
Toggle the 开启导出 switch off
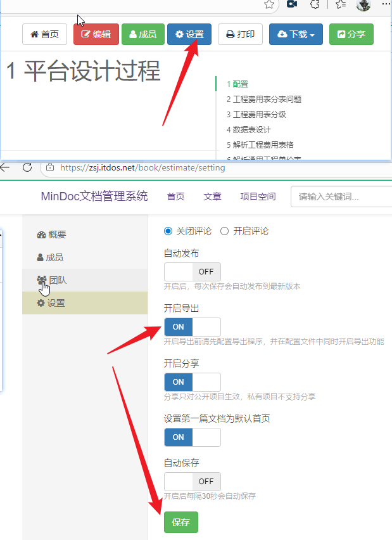[193, 327]
